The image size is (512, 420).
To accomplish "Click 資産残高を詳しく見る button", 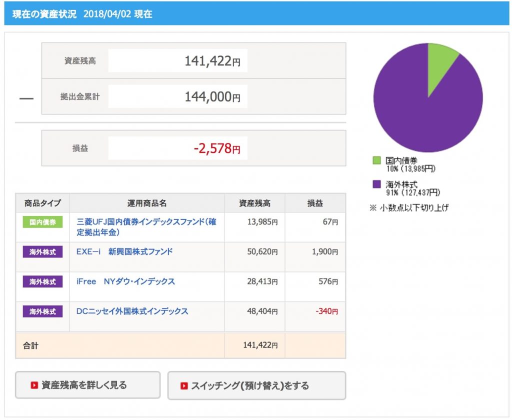I will pos(88,385).
